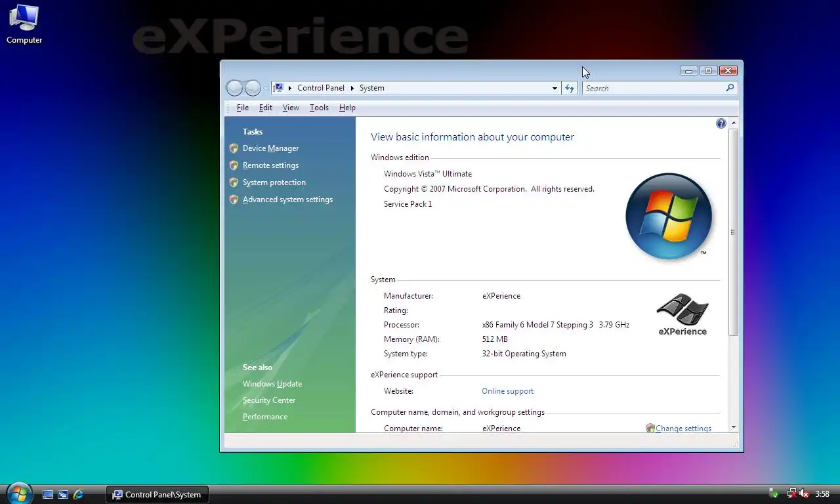Click the disconnected network tray icon

tap(792, 494)
